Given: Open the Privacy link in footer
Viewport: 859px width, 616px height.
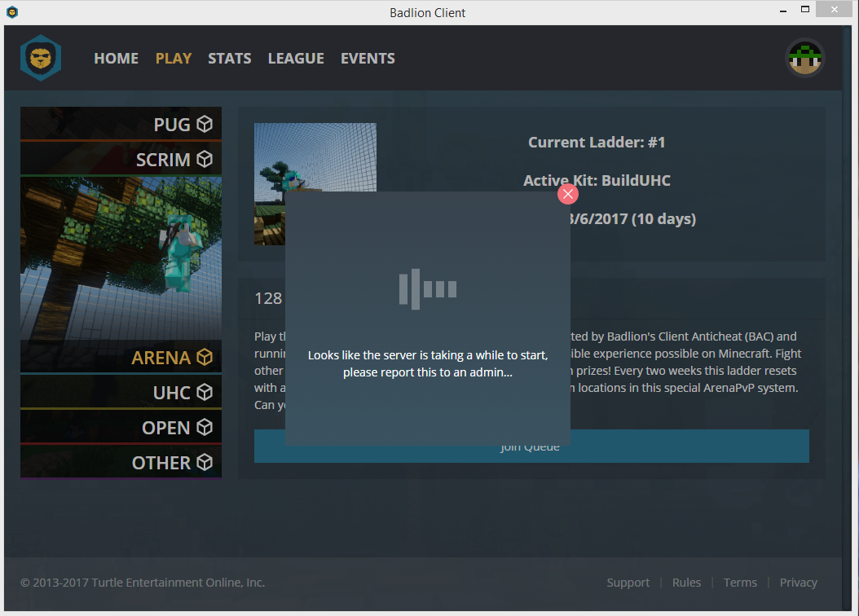Looking at the screenshot, I should pos(798,583).
